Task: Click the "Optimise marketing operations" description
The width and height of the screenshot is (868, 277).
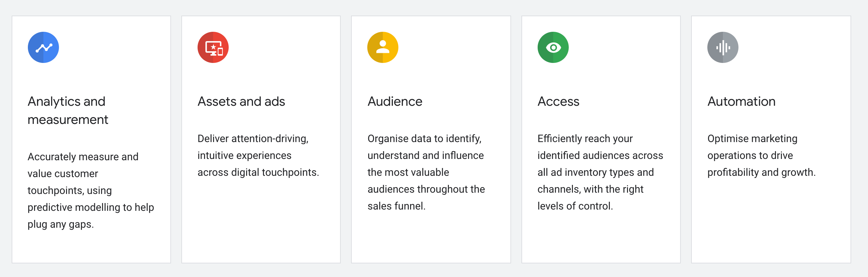Action: 761,156
